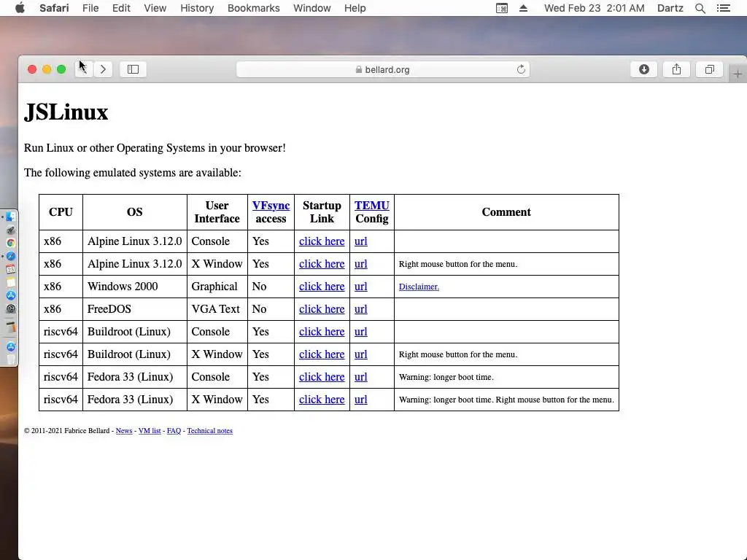Reload the page with the refresh icon
Screen dimensions: 747x560
[x=521, y=69]
